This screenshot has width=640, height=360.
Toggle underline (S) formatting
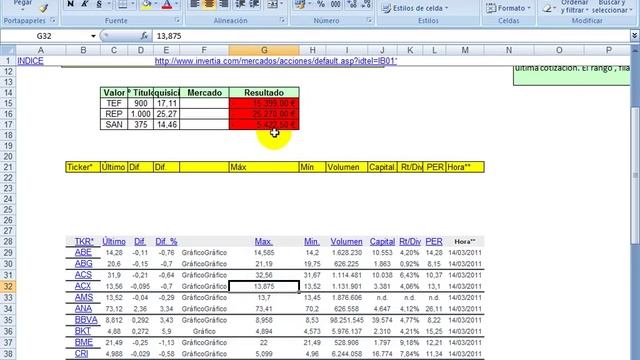(x=99, y=4)
